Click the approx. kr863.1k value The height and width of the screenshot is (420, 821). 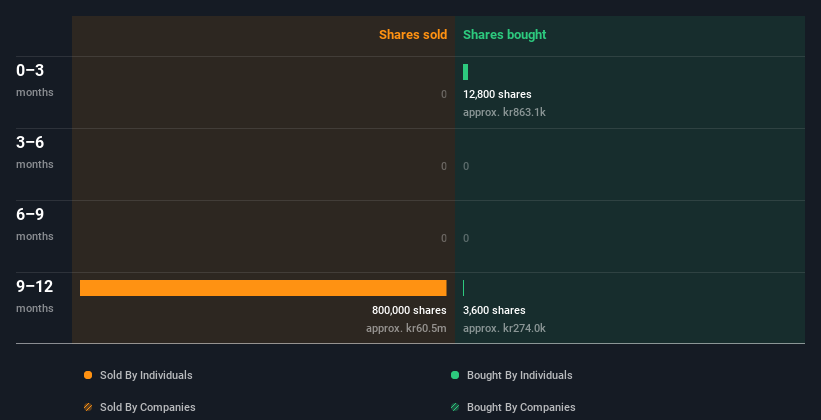pyautogui.click(x=504, y=112)
